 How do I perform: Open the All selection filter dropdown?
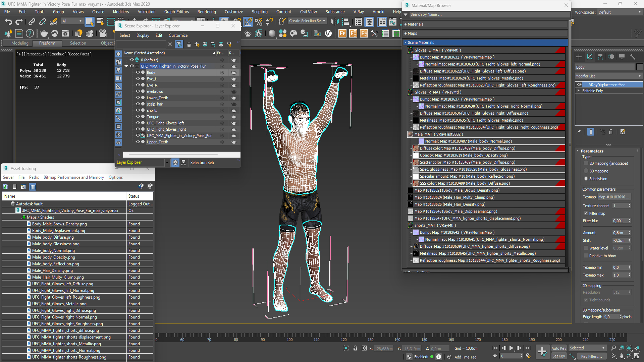coord(72,21)
